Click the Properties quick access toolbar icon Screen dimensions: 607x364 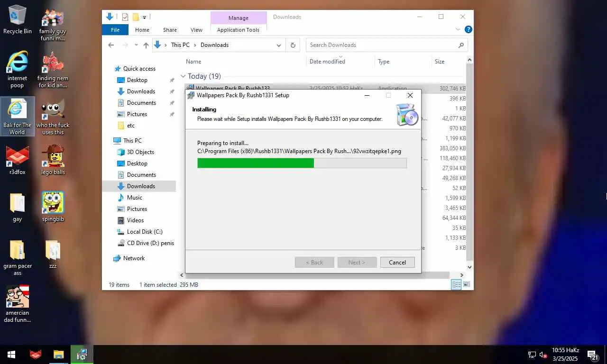click(x=125, y=17)
